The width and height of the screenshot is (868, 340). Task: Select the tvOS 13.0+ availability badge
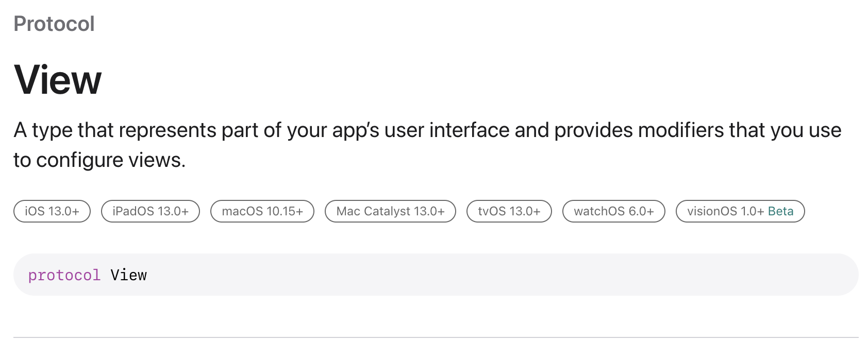tap(509, 211)
